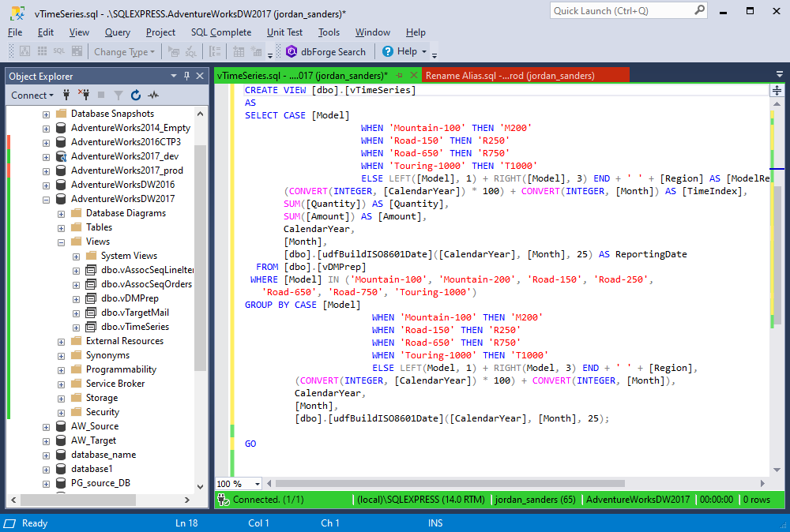Show the Diagram pane toolbar icon
The width and height of the screenshot is (790, 532).
pyautogui.click(x=24, y=51)
